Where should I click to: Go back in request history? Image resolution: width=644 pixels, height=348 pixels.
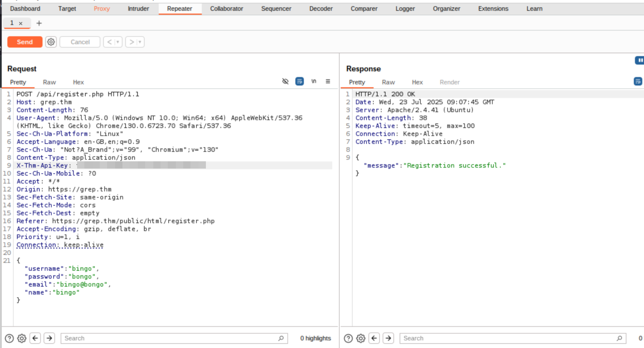(x=109, y=42)
